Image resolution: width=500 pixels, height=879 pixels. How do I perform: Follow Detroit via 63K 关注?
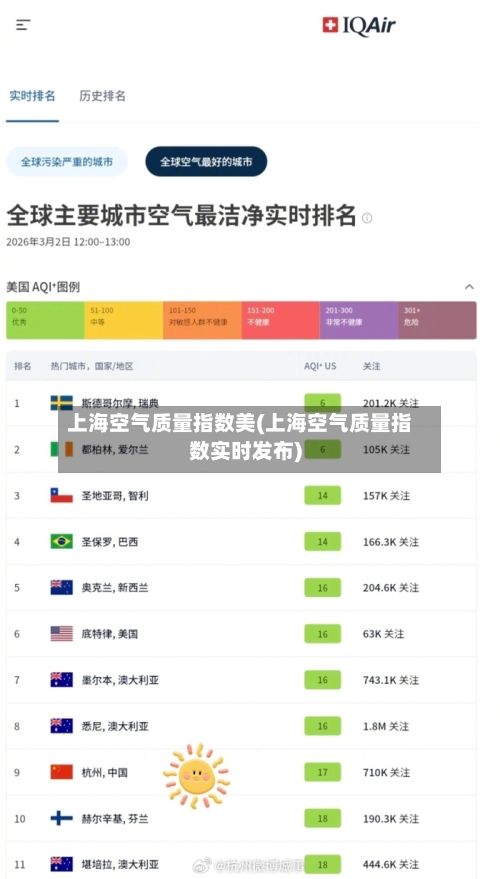pyautogui.click(x=383, y=634)
